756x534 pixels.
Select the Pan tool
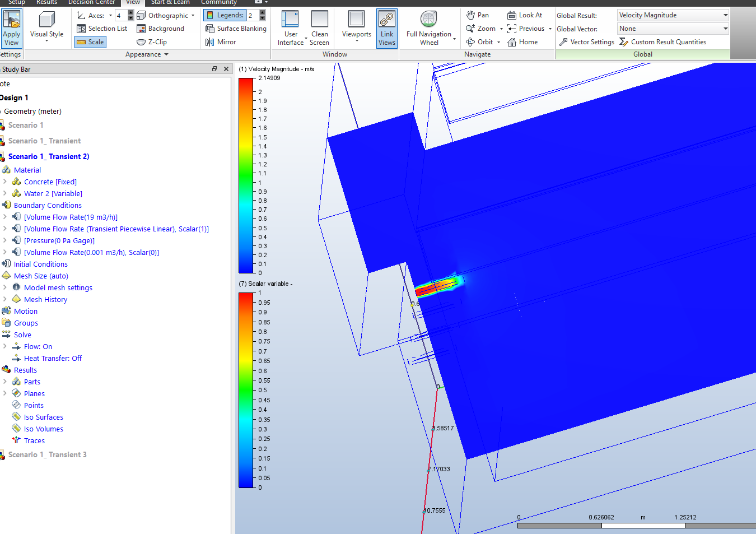click(478, 15)
